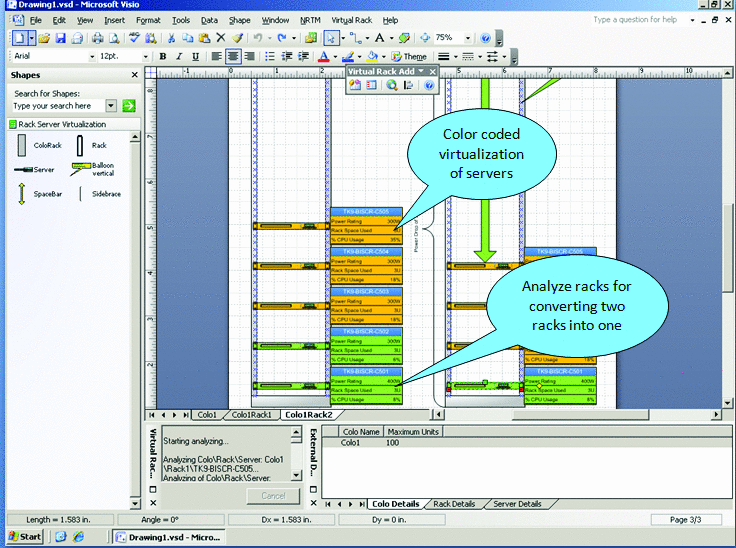Select the Connector tool
Viewport: 736px width, 548px height.
(x=356, y=38)
